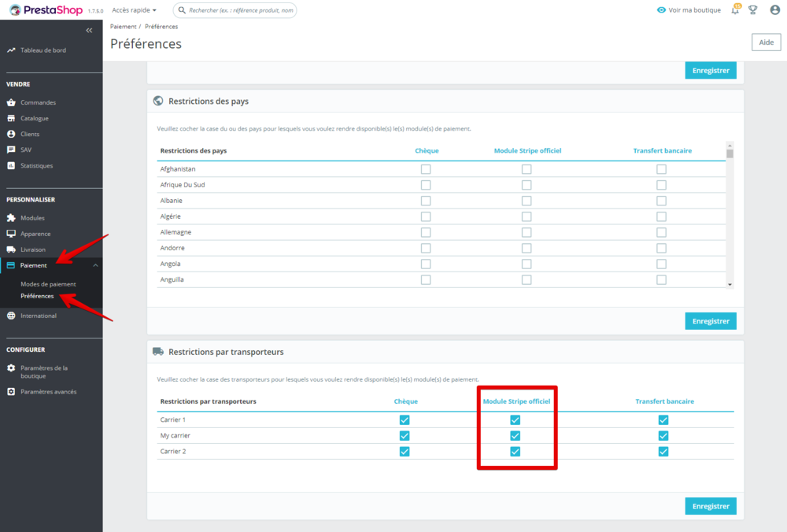
Task: Check Module Stripe officiel for Albanie
Action: point(527,201)
